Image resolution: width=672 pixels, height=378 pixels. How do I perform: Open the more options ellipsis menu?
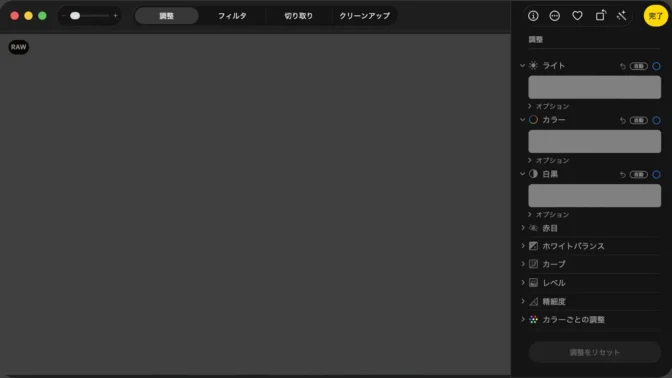coord(555,16)
